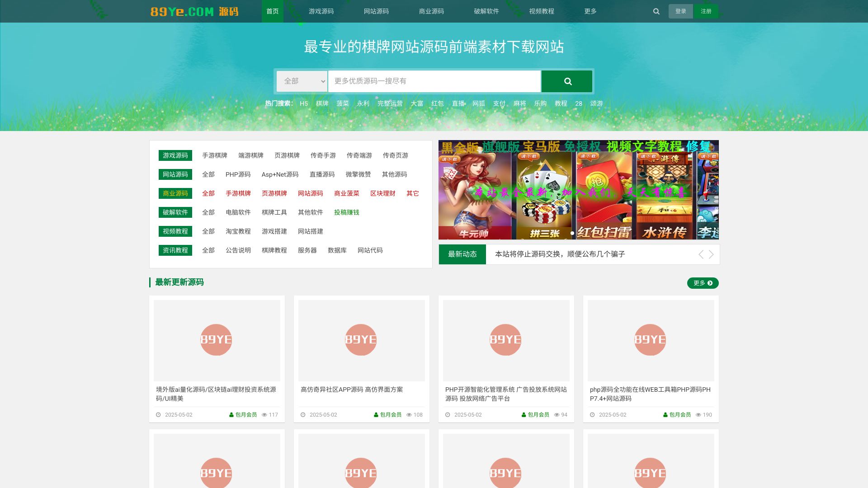Open title 境外版ai量化源码
868x488 pixels.
pos(216,394)
